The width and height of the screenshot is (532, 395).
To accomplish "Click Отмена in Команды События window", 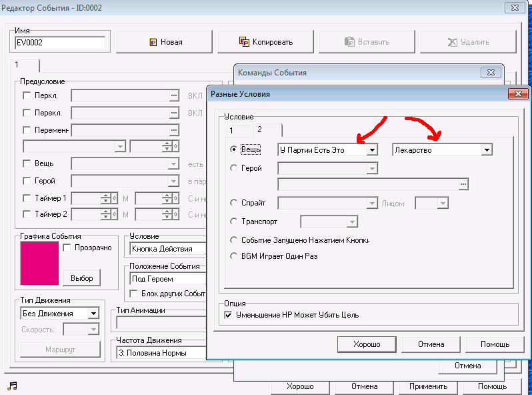I will pyautogui.click(x=467, y=366).
